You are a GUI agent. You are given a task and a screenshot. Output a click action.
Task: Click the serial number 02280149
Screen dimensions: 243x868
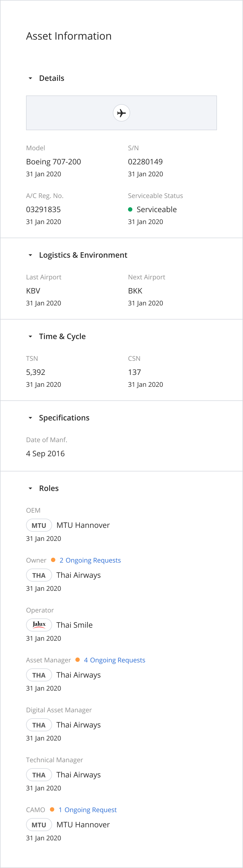point(145,161)
